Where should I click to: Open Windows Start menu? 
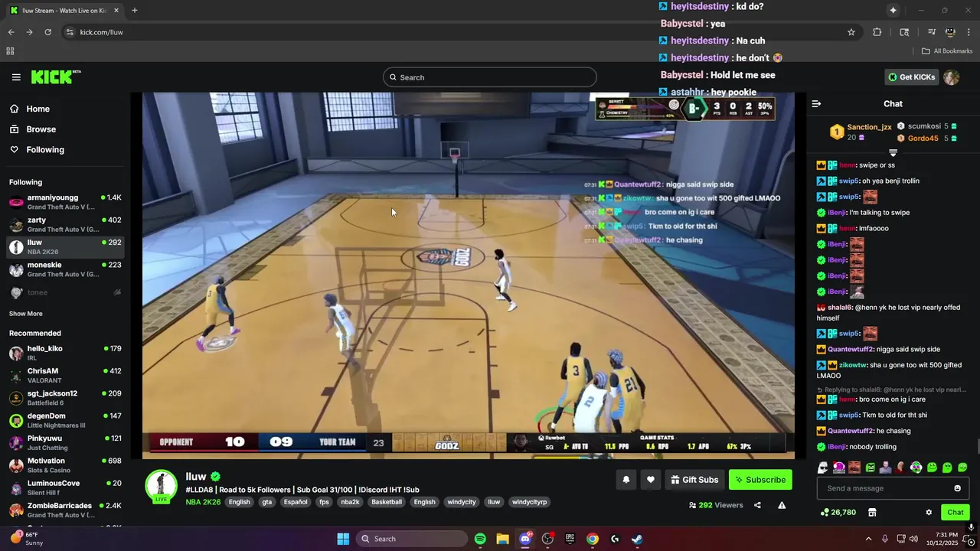tap(343, 539)
